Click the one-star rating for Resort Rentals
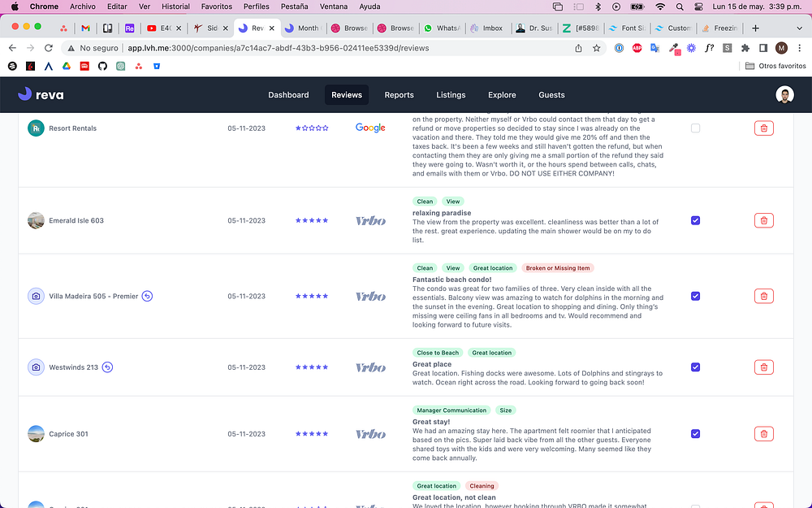This screenshot has width=812, height=508. coord(312,128)
